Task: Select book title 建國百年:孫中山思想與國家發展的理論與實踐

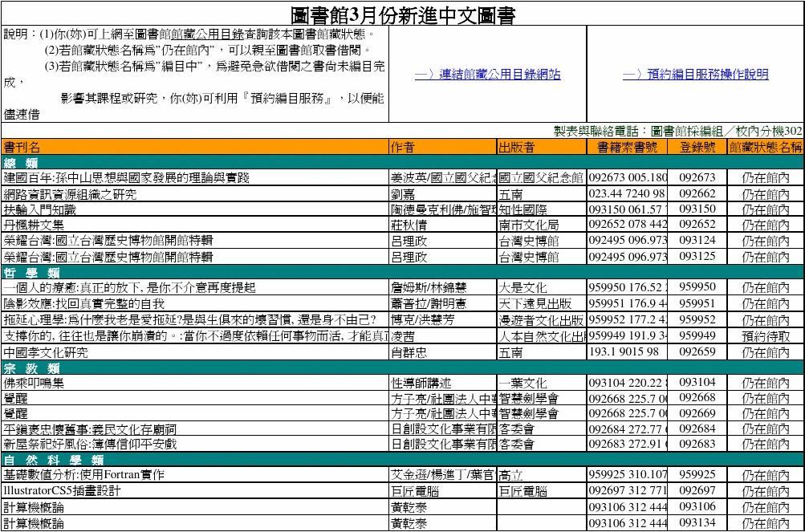Action: [x=126, y=178]
